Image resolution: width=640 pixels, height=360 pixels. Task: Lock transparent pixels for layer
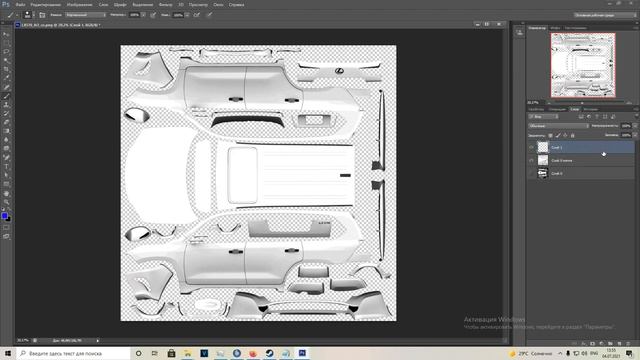pyautogui.click(x=550, y=135)
